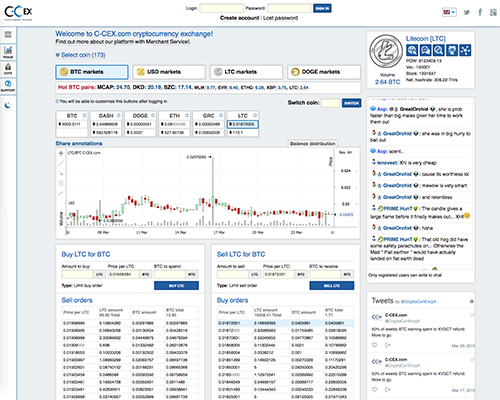Click the Tweets widget info icon
The width and height of the screenshot is (500, 400).
[472, 301]
